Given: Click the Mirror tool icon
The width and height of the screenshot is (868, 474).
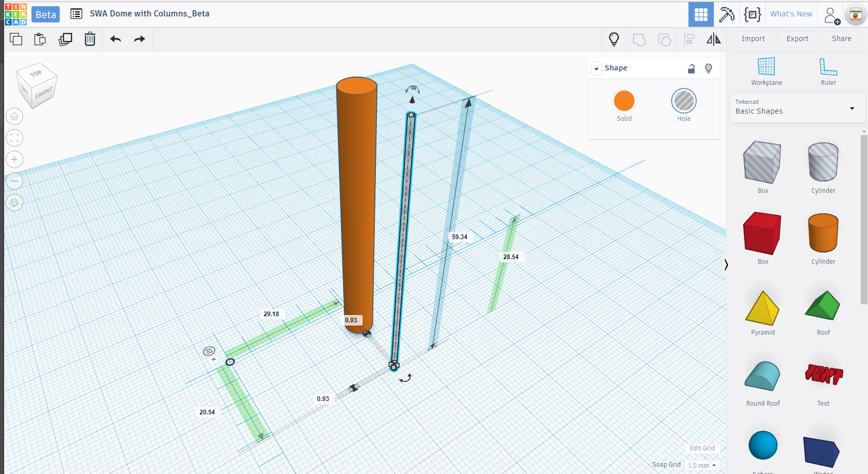Looking at the screenshot, I should click(714, 39).
